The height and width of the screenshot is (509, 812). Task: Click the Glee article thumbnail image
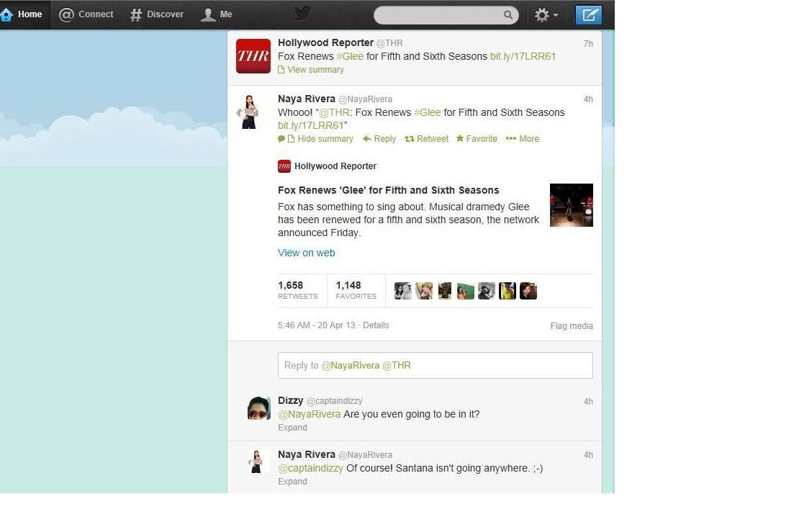pyautogui.click(x=571, y=205)
